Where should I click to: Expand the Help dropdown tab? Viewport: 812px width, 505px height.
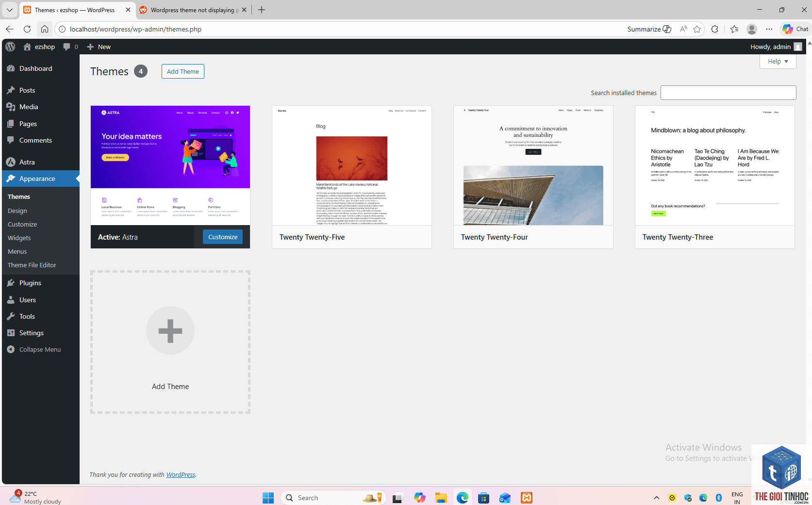point(778,61)
